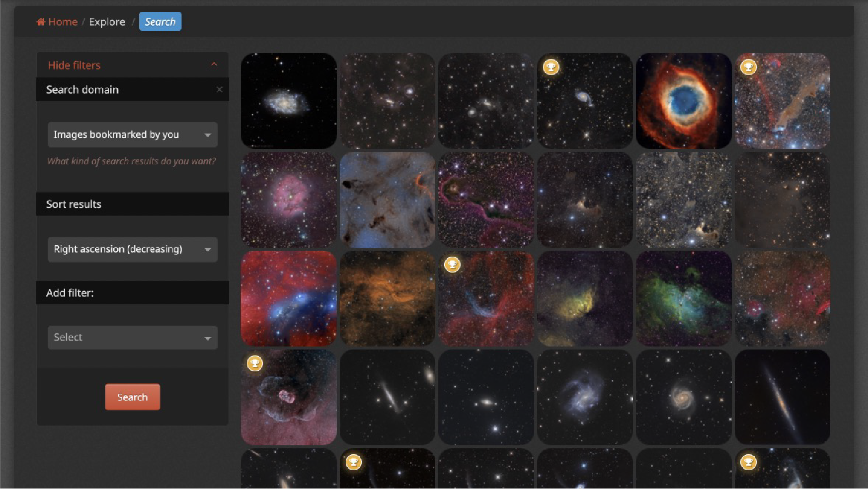
Task: Remove the Search domain filter with the X
Action: 219,89
